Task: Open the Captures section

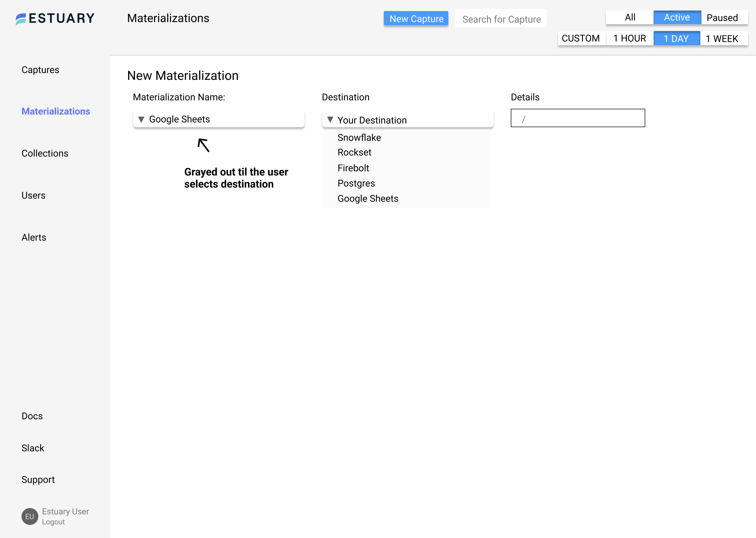Action: [x=40, y=70]
